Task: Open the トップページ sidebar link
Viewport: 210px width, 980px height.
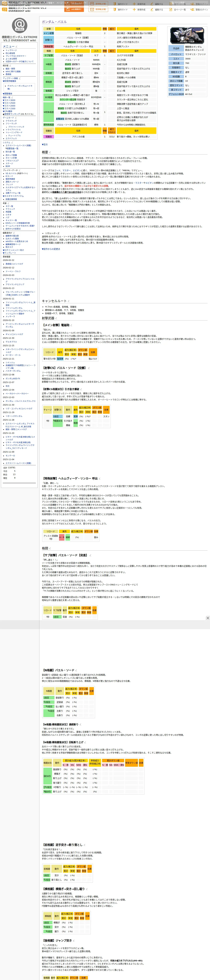Action: [11, 50]
